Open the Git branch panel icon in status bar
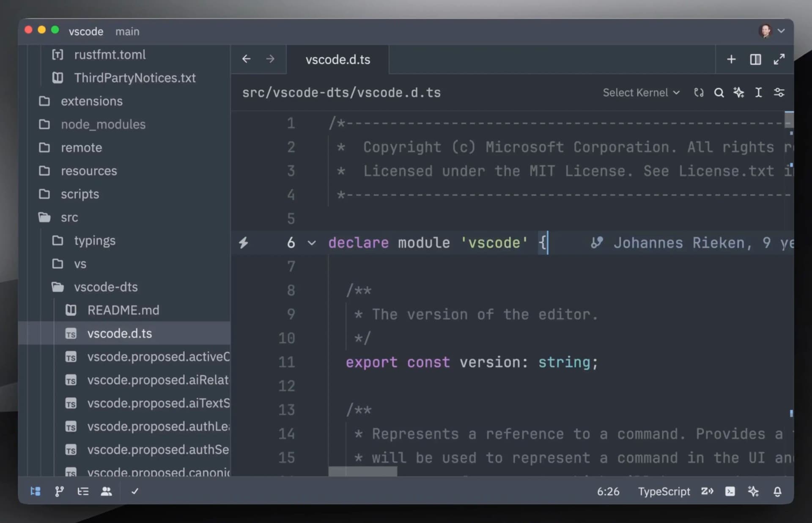The image size is (812, 523). point(59,491)
